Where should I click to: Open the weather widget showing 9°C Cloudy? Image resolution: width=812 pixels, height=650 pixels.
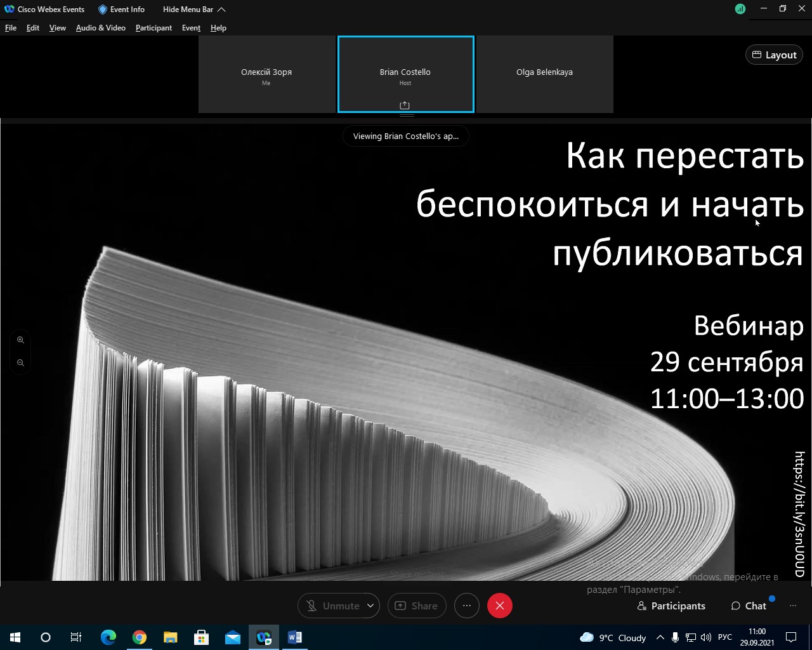pos(613,637)
